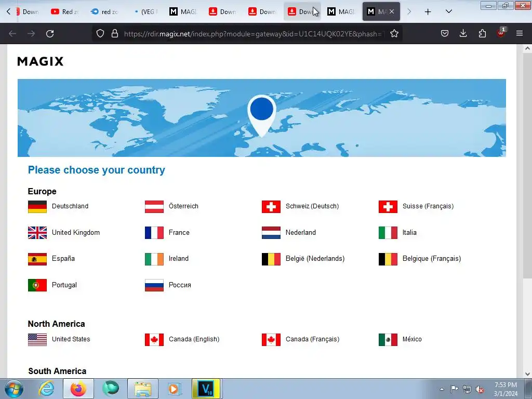This screenshot has height=399, width=532.
Task: Open the taskbar clock showing 7:53 PM
Action: point(506,389)
